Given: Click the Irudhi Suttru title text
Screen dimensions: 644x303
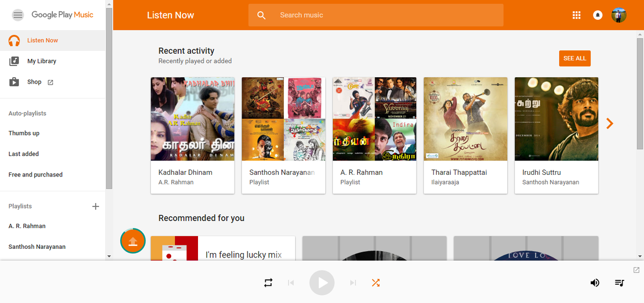Looking at the screenshot, I should pyautogui.click(x=541, y=173).
